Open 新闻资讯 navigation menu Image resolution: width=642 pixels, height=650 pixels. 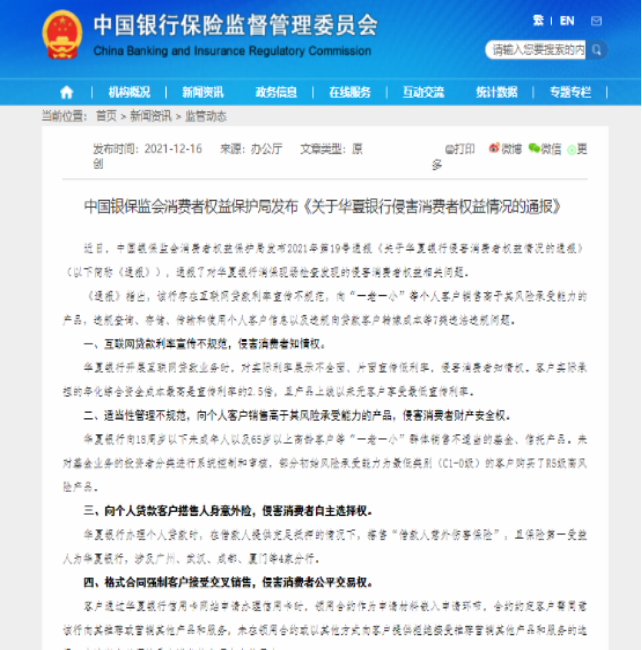pyautogui.click(x=203, y=92)
